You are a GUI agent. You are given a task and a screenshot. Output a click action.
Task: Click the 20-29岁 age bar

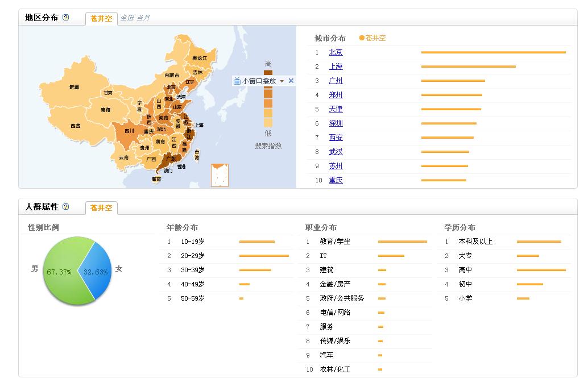pyautogui.click(x=264, y=256)
